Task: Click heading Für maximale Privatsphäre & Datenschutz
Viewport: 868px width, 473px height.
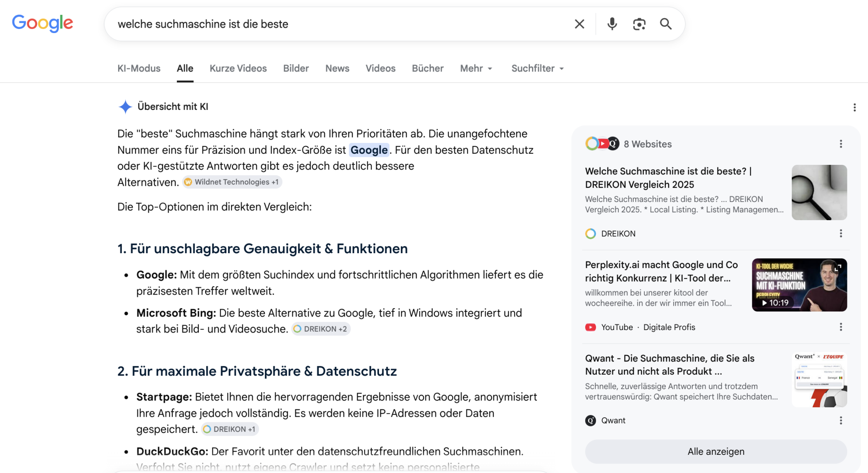Action: tap(257, 371)
